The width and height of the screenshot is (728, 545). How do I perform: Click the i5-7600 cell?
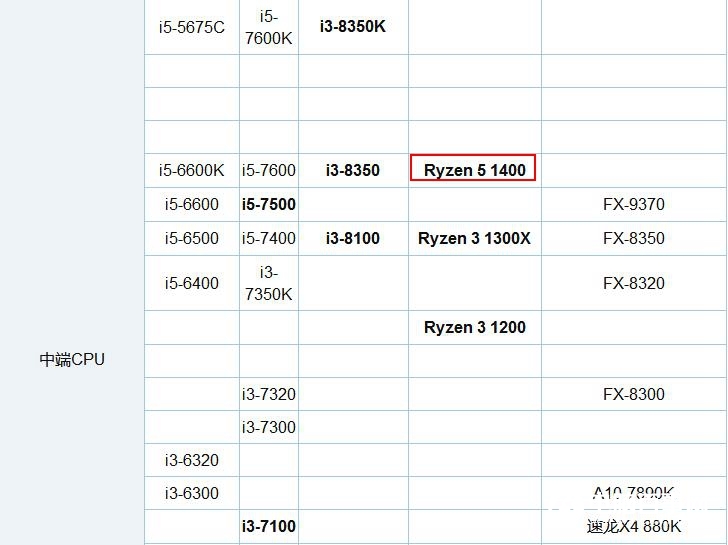(x=268, y=170)
